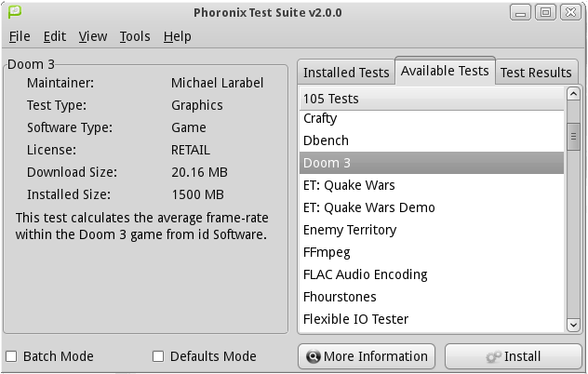Select ET: Quake Wars test entry

click(x=432, y=185)
